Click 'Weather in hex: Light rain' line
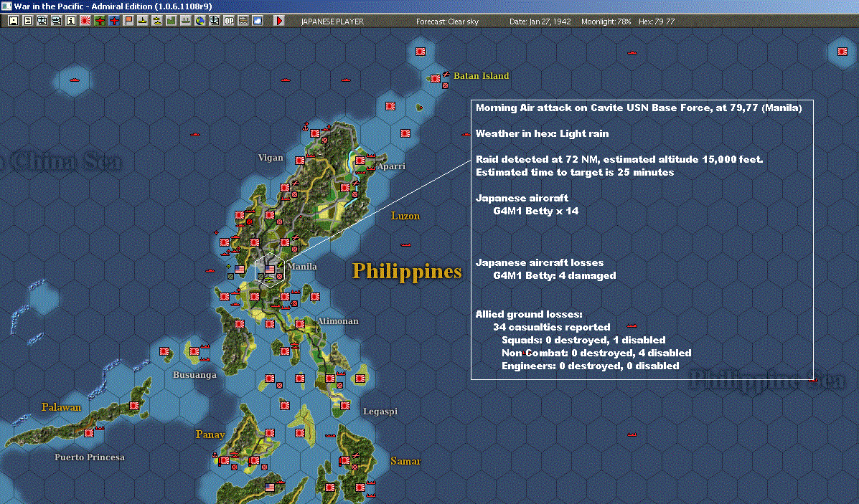859x504 pixels. tap(543, 133)
